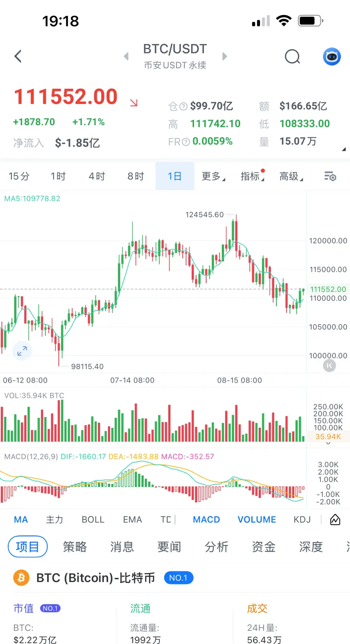Tap the MA5:109778.82 label

[x=32, y=198]
